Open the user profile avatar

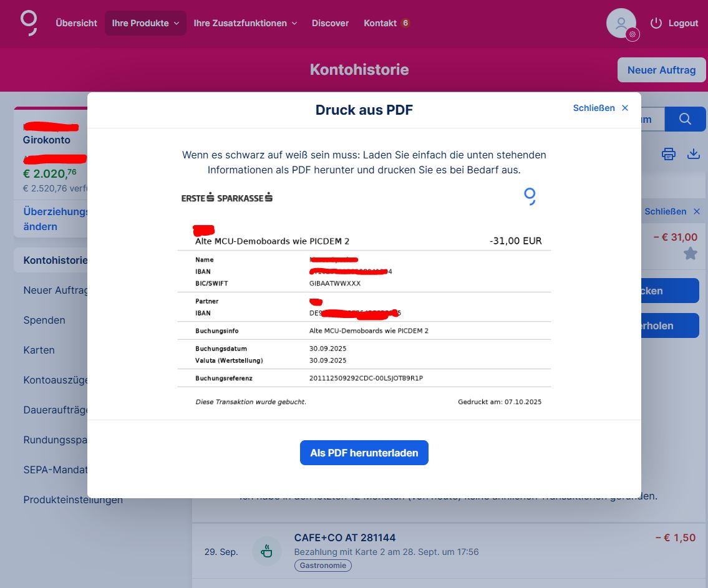click(x=621, y=23)
